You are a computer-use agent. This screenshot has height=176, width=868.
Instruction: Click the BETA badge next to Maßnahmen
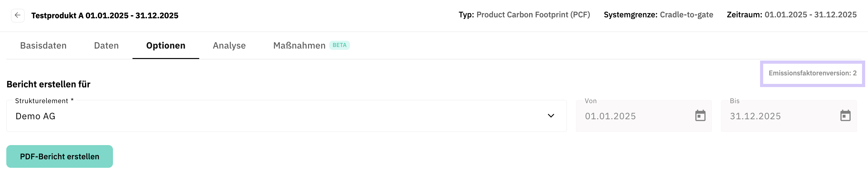[339, 45]
